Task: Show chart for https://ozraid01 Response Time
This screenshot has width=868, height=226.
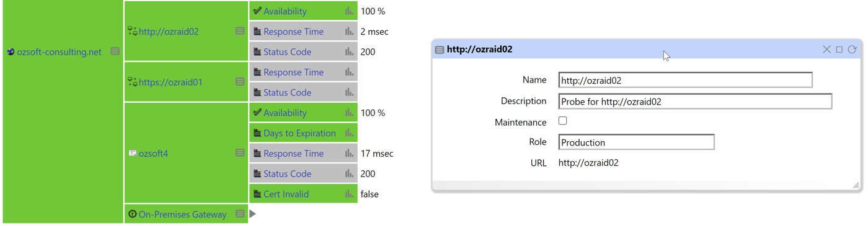Action: coord(350,72)
